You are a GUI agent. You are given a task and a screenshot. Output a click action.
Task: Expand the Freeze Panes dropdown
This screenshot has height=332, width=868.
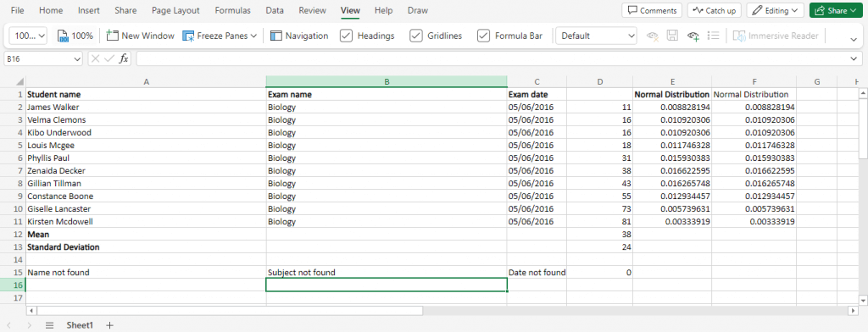[253, 36]
